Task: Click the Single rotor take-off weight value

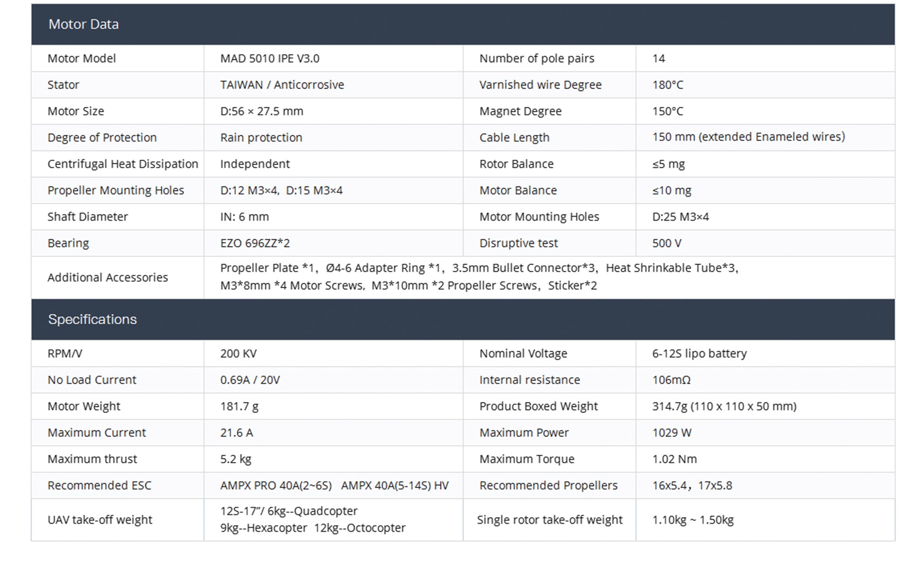Action: [x=693, y=519]
